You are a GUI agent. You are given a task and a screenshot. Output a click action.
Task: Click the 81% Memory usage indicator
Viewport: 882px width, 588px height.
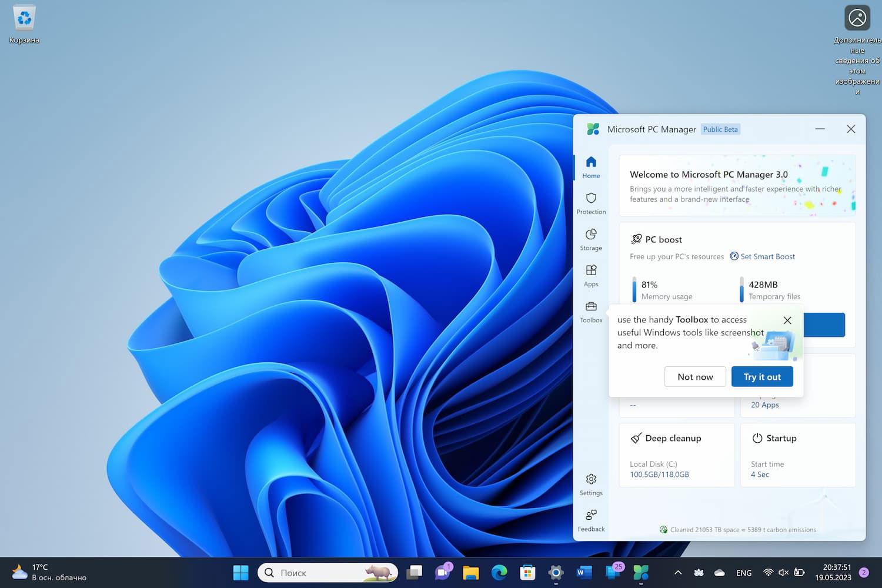[663, 290]
